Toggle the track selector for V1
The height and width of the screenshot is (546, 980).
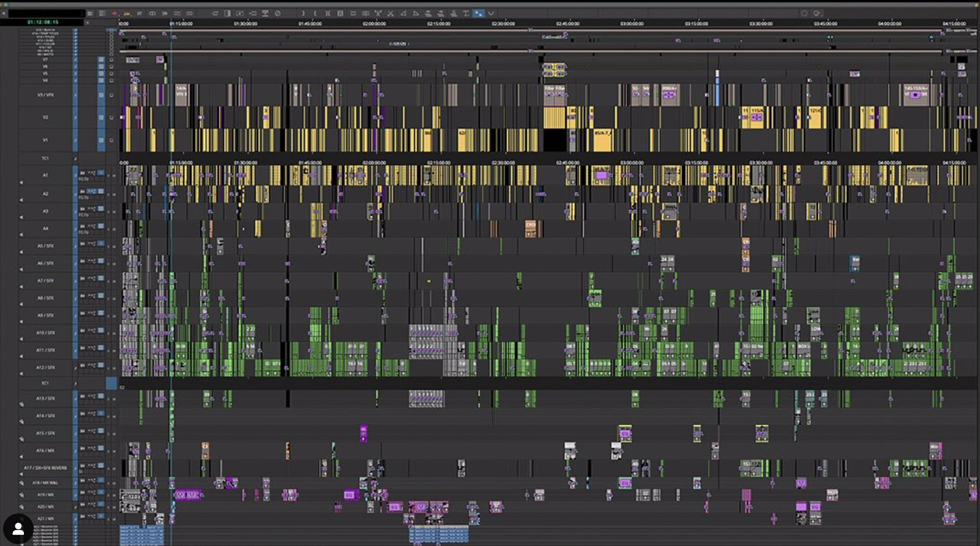pyautogui.click(x=75, y=140)
